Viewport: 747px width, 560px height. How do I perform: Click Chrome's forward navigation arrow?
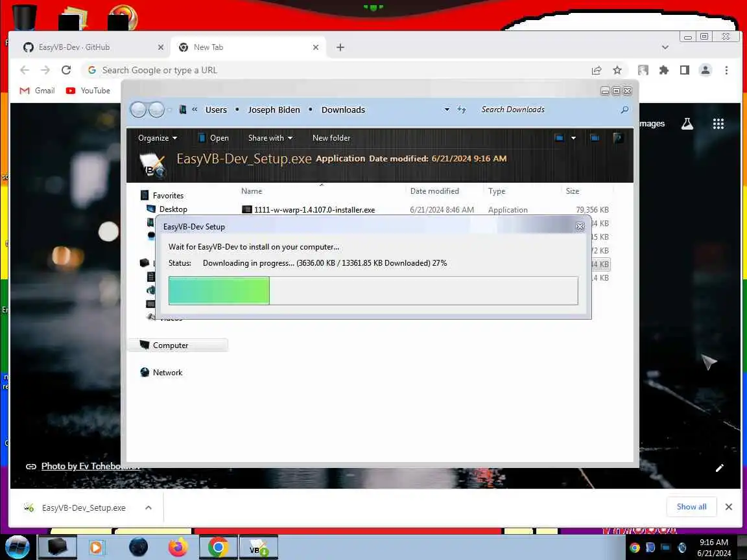(x=45, y=70)
